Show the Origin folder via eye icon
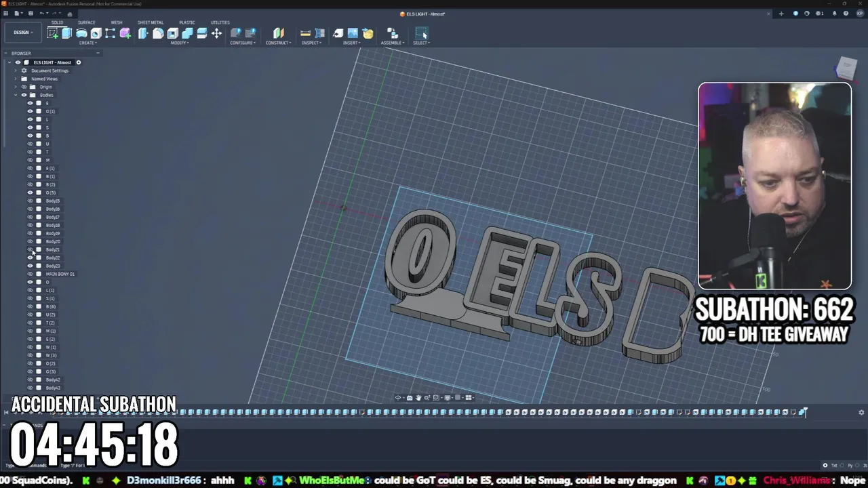This screenshot has height=488, width=868. tap(24, 87)
